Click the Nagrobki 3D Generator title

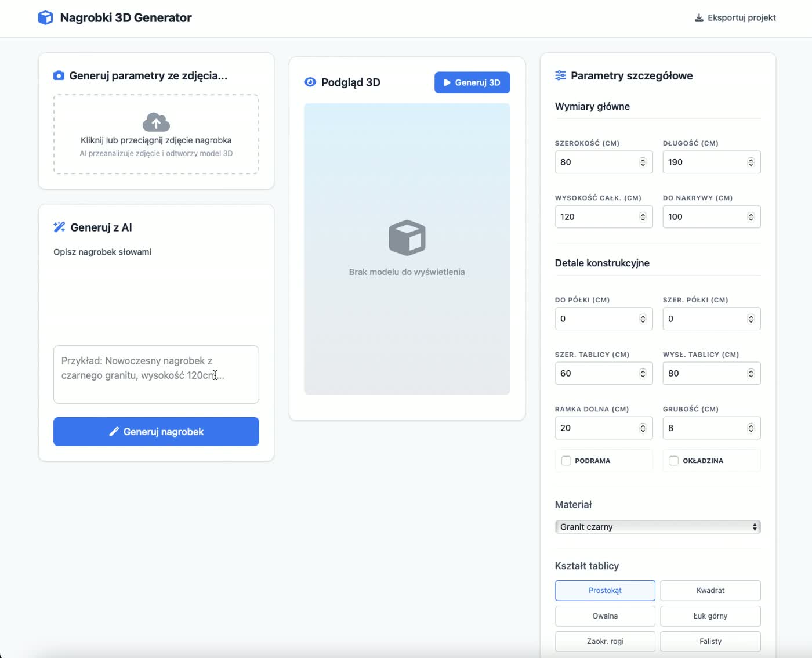tap(126, 17)
